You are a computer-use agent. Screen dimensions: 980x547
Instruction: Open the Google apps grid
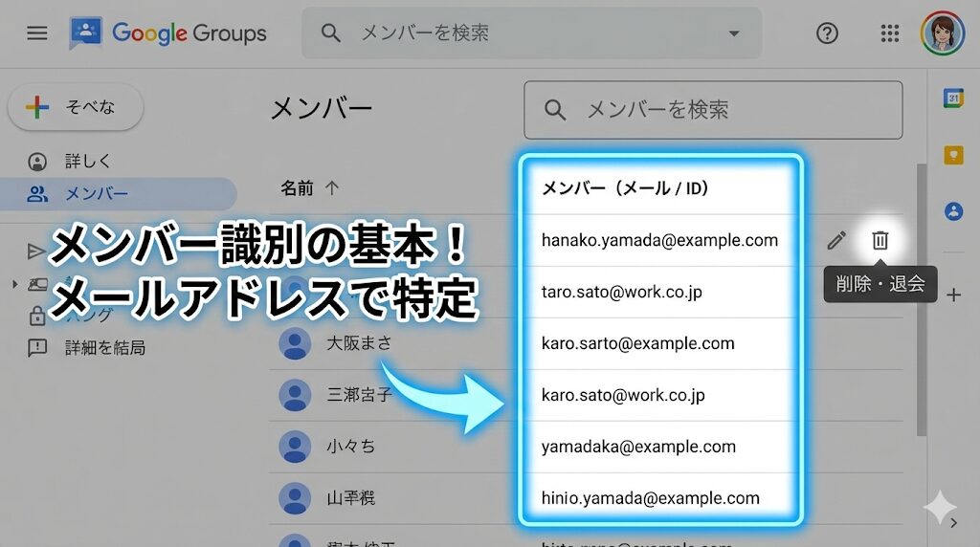[x=890, y=33]
